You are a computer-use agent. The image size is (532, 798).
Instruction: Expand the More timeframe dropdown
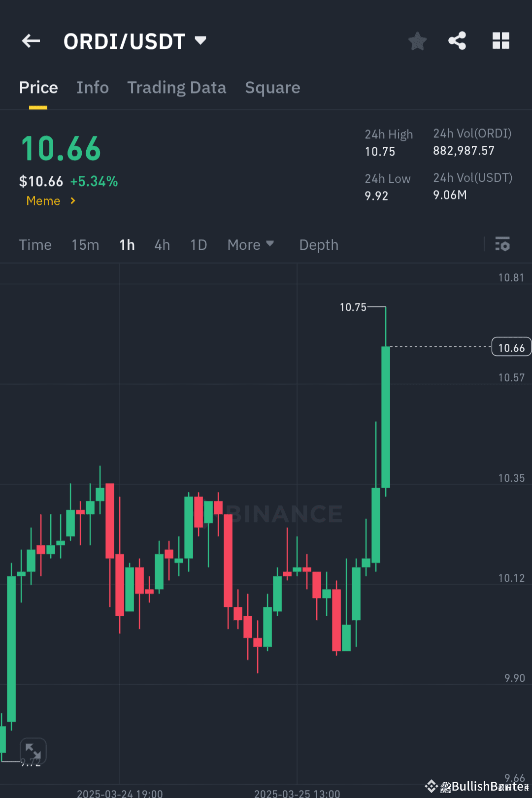click(x=250, y=245)
